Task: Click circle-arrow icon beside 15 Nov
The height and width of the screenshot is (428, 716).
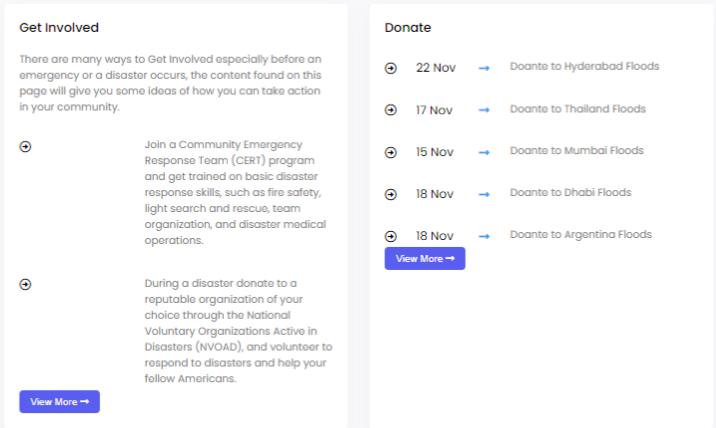Action: 390,152
